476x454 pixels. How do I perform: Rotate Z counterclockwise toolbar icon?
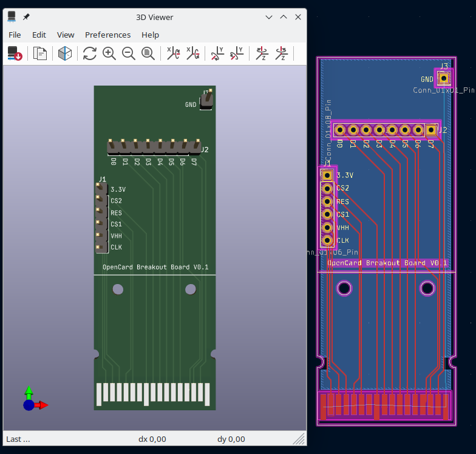tap(282, 53)
